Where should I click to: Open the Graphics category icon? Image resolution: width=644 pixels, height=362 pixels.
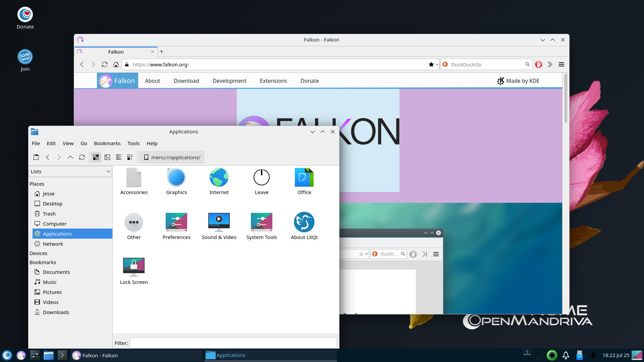pyautogui.click(x=176, y=178)
